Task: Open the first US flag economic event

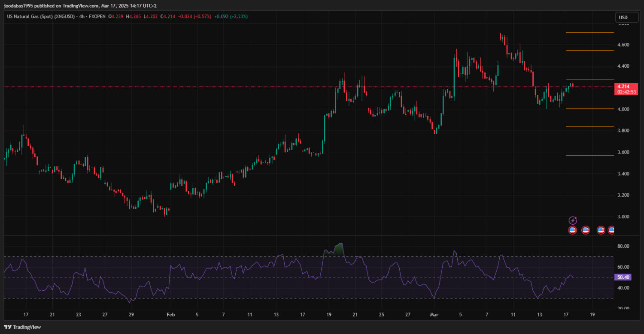Action: tap(572, 230)
